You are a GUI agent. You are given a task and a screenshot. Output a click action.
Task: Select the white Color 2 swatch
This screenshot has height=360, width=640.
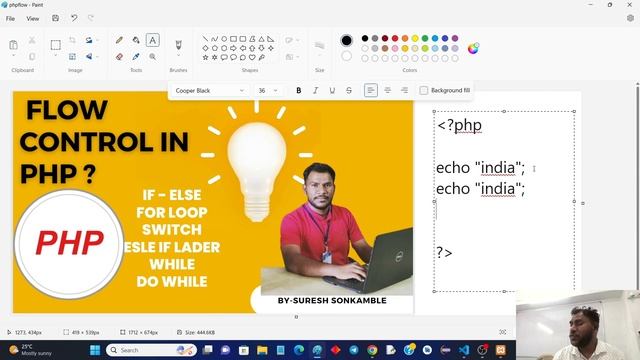[346, 56]
